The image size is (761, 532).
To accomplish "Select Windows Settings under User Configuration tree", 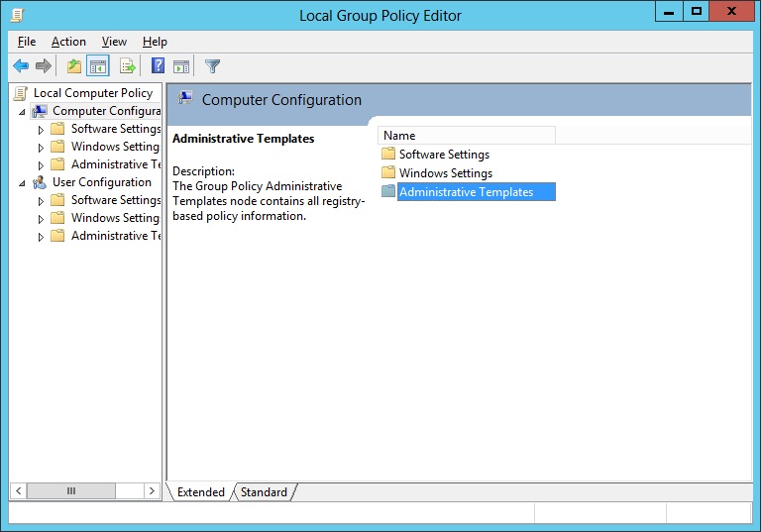I will 116,218.
